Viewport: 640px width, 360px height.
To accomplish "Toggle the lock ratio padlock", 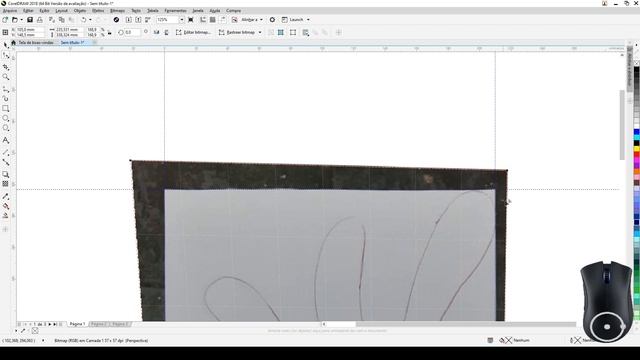I will pos(109,32).
